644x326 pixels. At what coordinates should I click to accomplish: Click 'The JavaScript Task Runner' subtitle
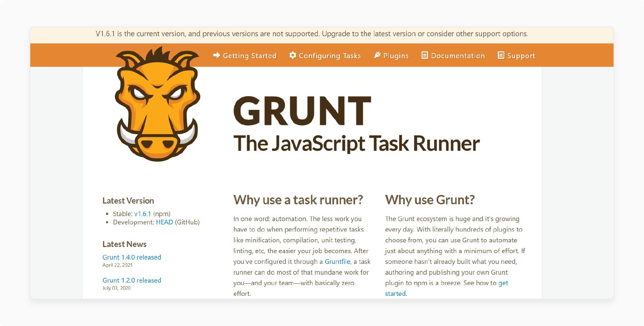point(356,144)
